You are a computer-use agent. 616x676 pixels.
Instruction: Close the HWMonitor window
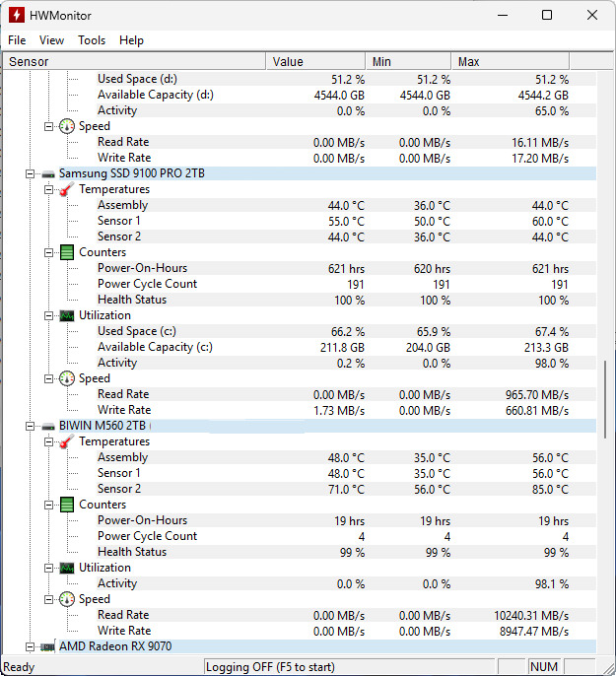(592, 15)
